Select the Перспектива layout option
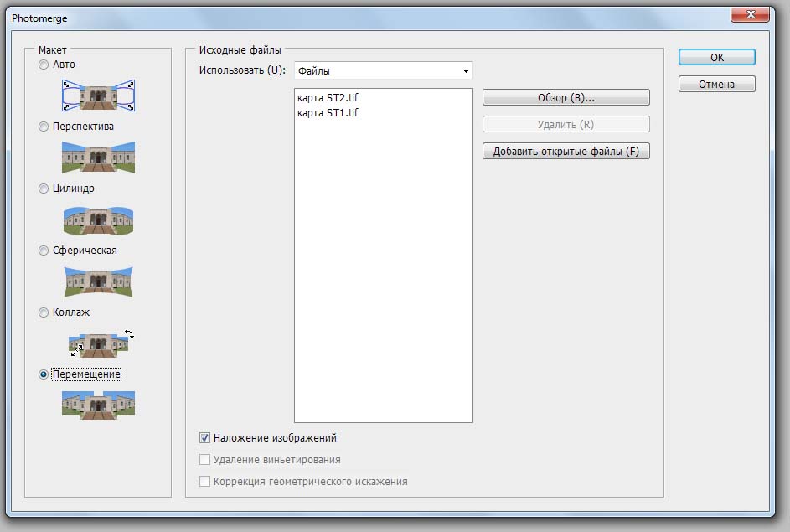 tap(44, 127)
